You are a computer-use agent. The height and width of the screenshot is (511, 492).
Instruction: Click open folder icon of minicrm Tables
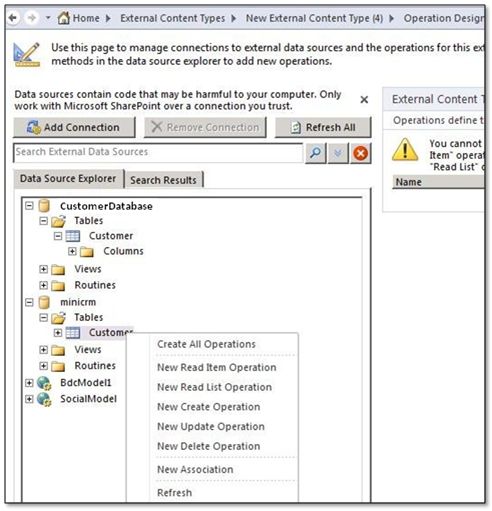[x=59, y=318]
